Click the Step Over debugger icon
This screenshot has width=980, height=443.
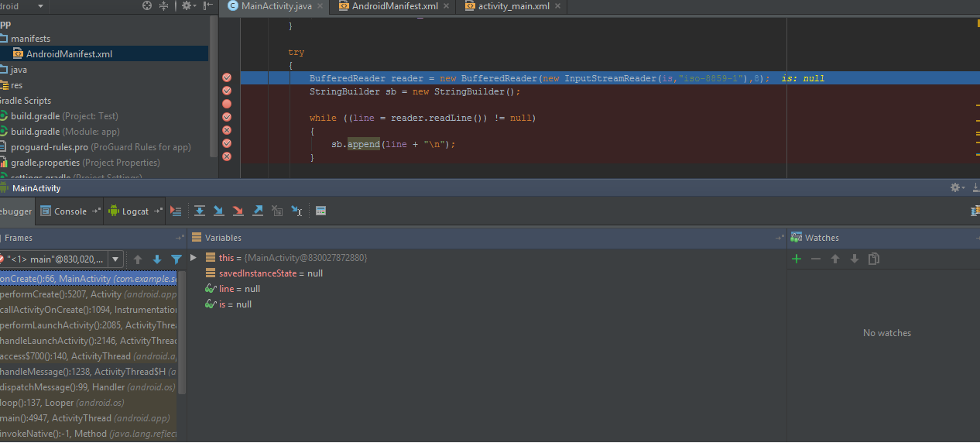200,211
